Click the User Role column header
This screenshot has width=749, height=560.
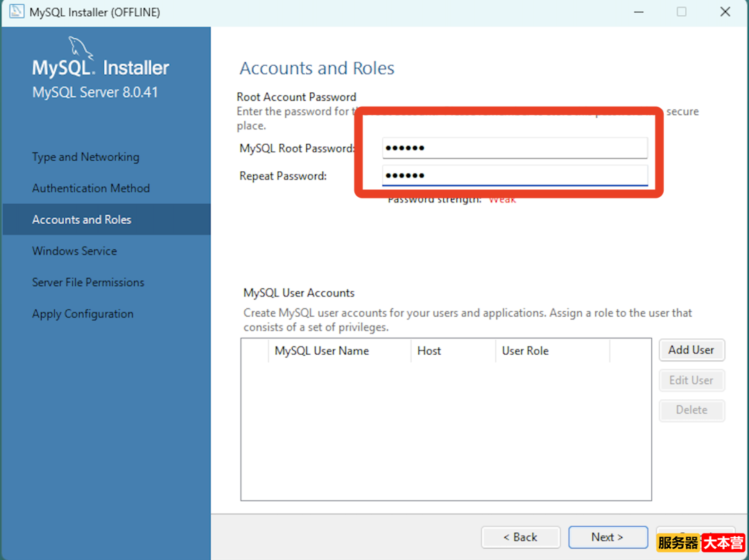[553, 351]
